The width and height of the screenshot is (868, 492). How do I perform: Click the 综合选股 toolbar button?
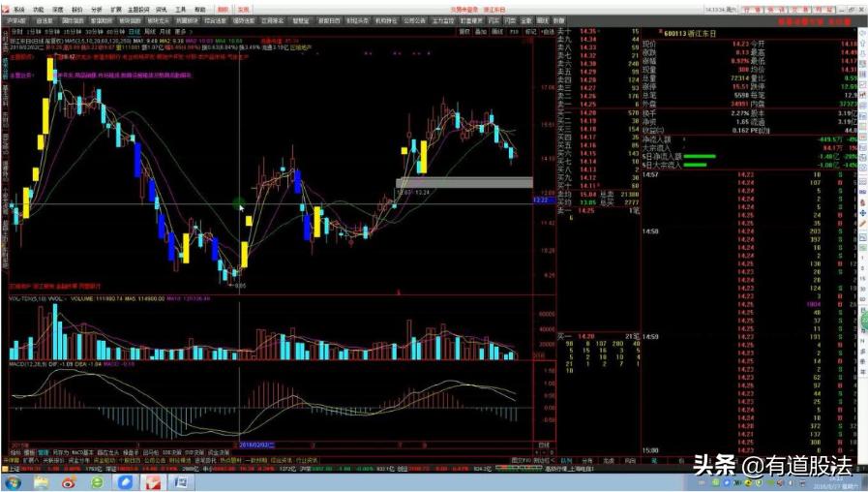tap(216, 20)
